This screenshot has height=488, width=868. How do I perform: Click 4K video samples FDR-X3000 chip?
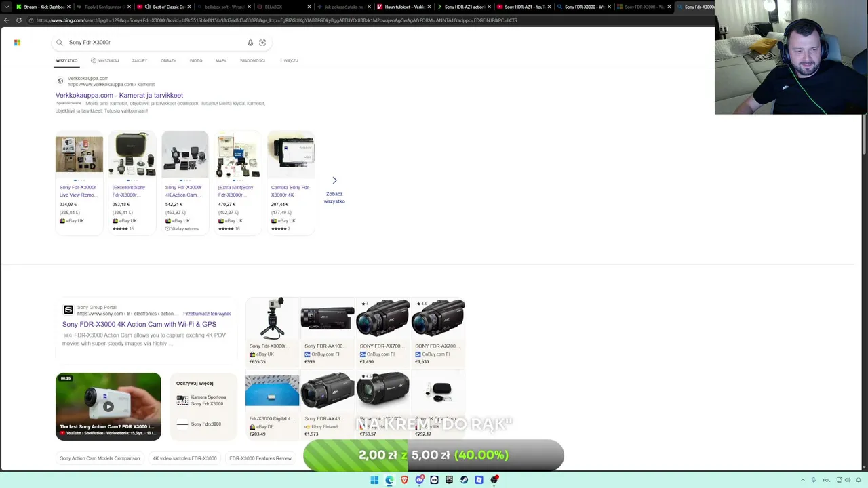pyautogui.click(x=184, y=458)
